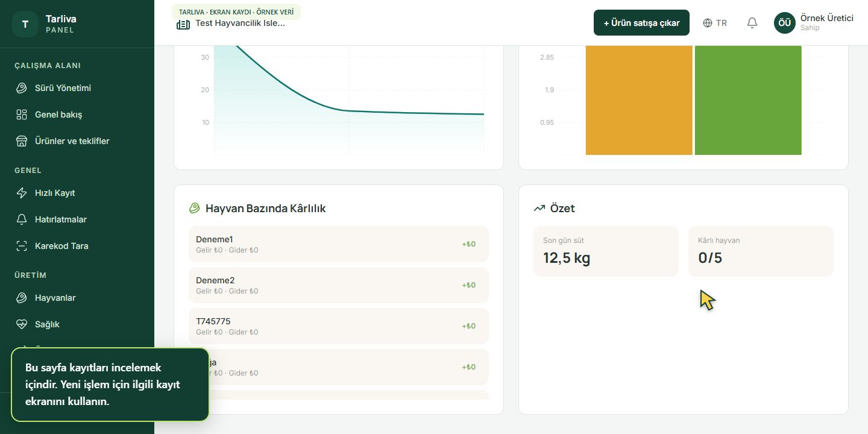Click the green chart bar
Viewport: 868px width, 434px height.
pyautogui.click(x=748, y=100)
